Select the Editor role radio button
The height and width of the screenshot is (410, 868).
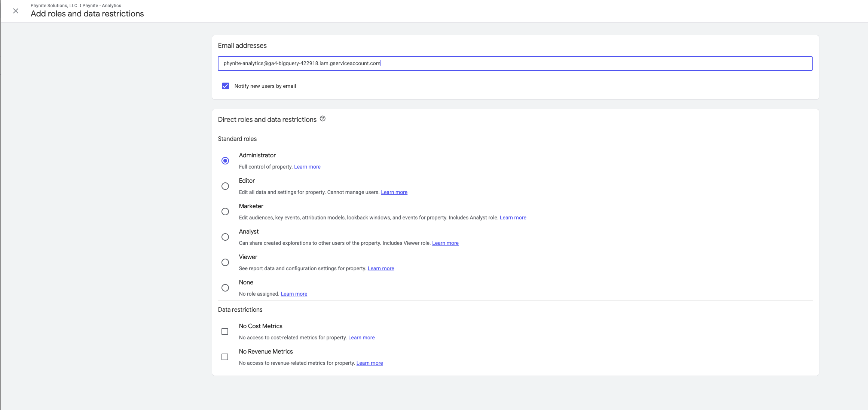pos(225,186)
